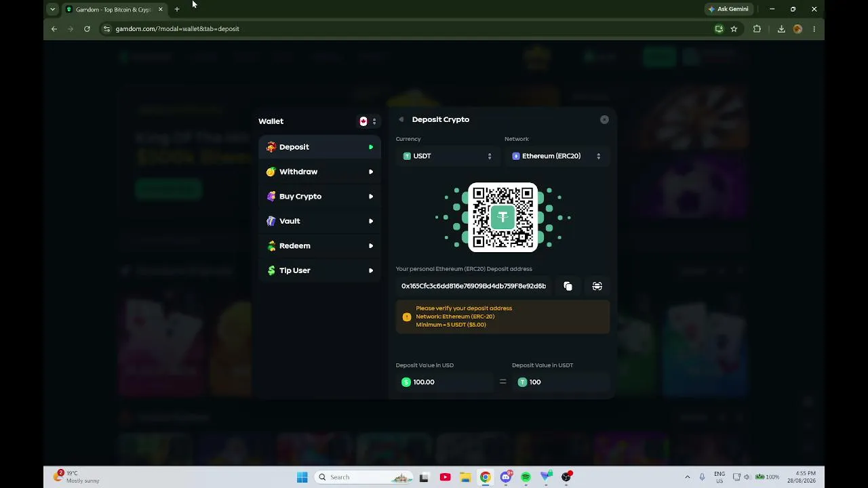Open the Canada flag country selector
Screen dimensions: 868x488
coord(368,121)
